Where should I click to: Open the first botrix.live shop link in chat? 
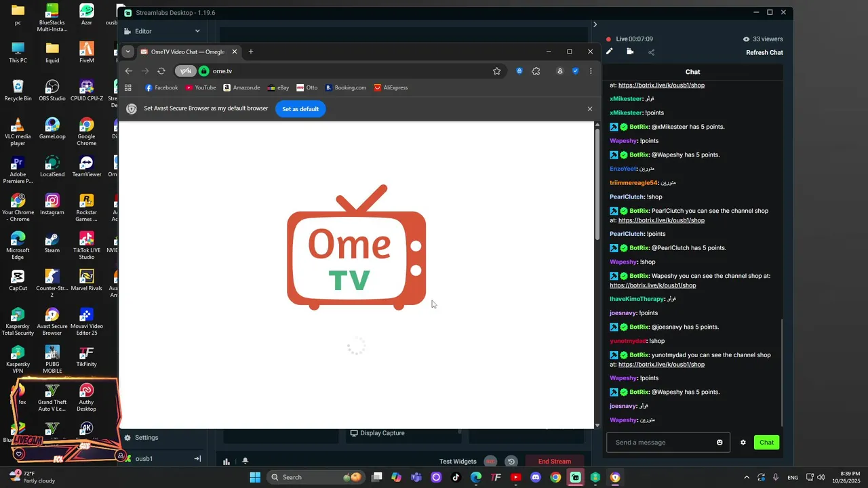point(661,85)
